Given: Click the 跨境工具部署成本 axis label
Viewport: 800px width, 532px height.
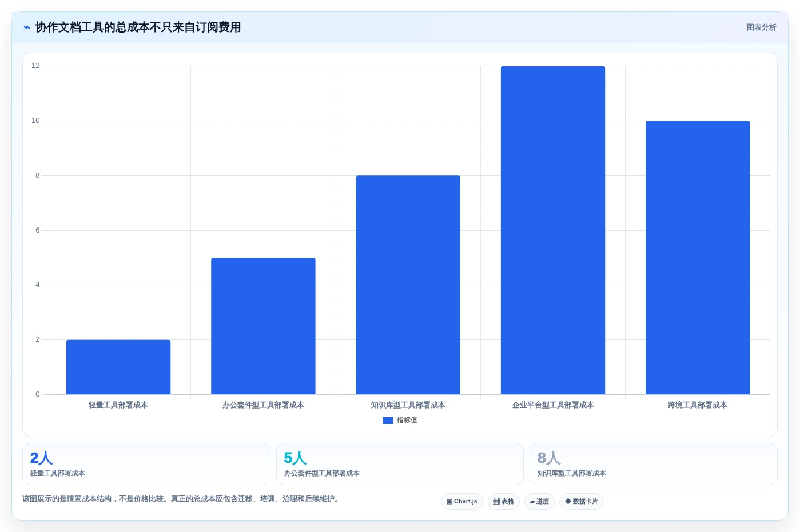Looking at the screenshot, I should (698, 405).
